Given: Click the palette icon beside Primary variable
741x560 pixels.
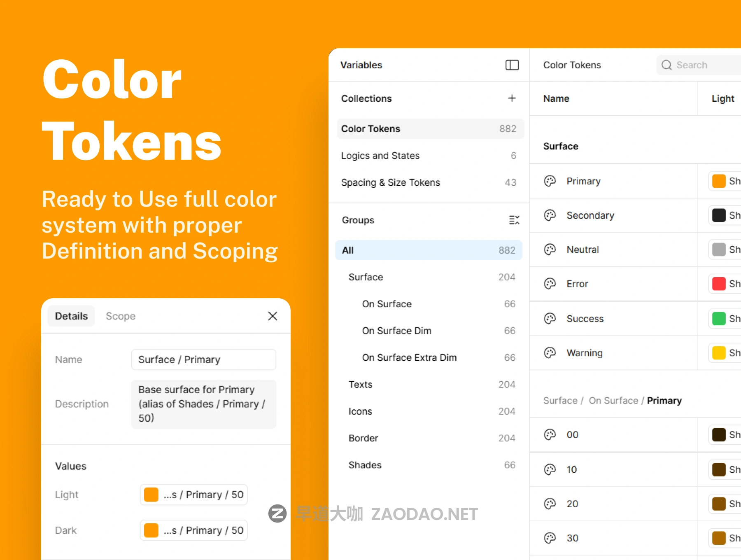Looking at the screenshot, I should point(550,181).
